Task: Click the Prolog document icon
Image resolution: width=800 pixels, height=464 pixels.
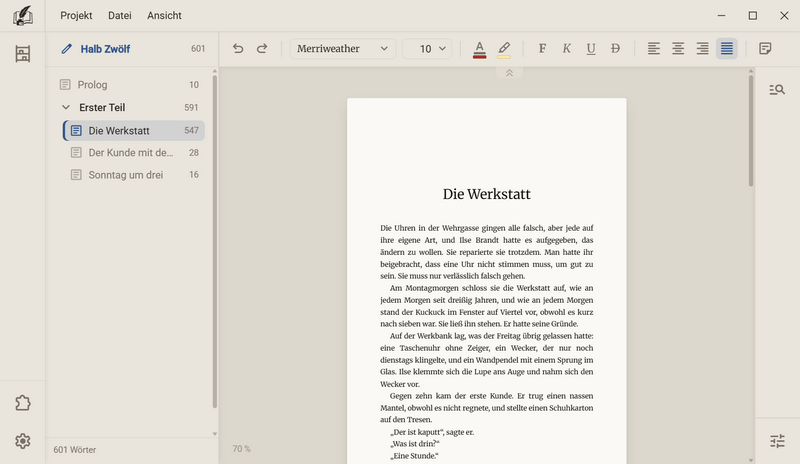Action: tap(65, 85)
